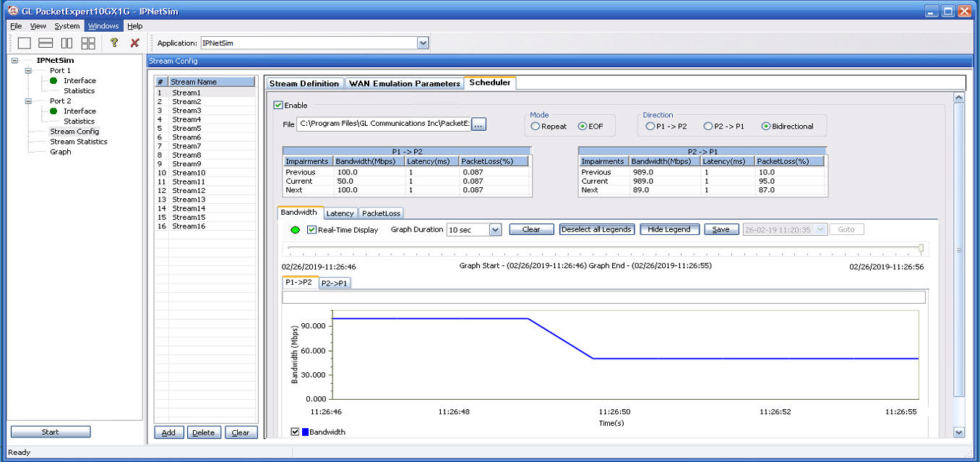The width and height of the screenshot is (980, 462).
Task: Select the two side-by-side columns layout icon
Action: pyautogui.click(x=67, y=43)
